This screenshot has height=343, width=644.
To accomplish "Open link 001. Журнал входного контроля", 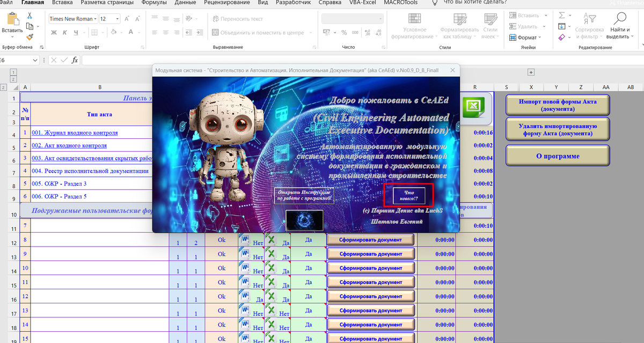I will click(75, 132).
